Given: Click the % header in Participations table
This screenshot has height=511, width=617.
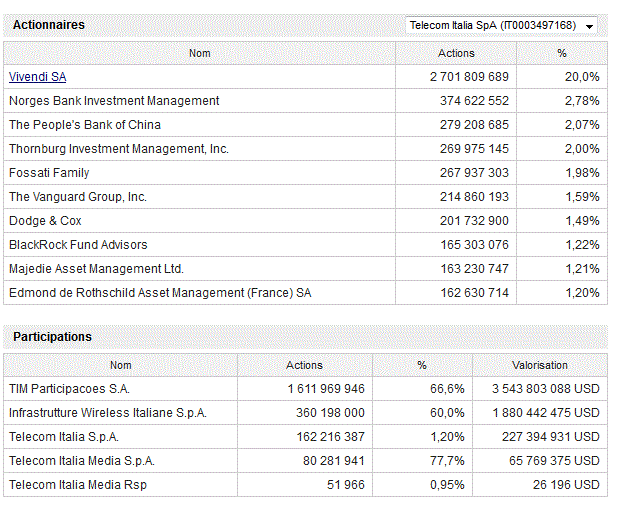Looking at the screenshot, I should (x=422, y=365).
